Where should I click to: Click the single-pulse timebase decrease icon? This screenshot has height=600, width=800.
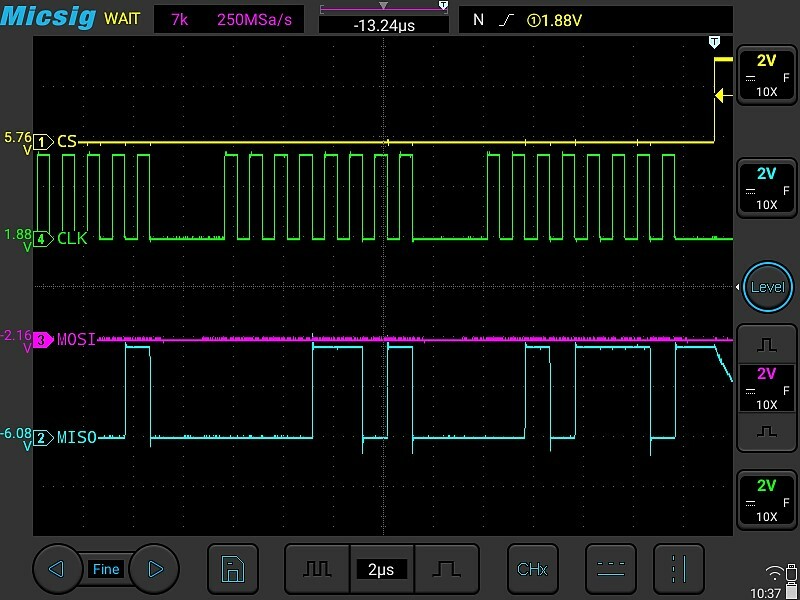447,569
